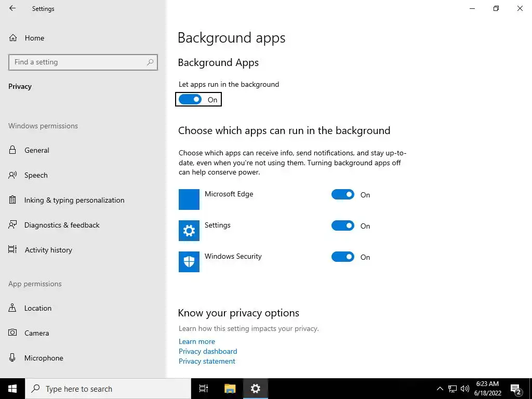Open the Privacy statement link
The height and width of the screenshot is (399, 532).
click(x=207, y=362)
